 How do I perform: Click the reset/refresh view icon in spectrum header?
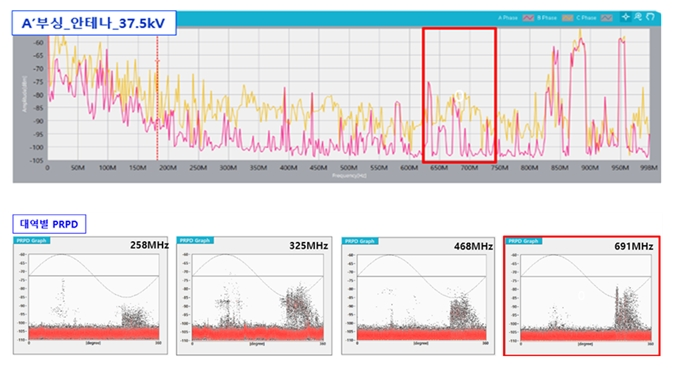[x=650, y=17]
